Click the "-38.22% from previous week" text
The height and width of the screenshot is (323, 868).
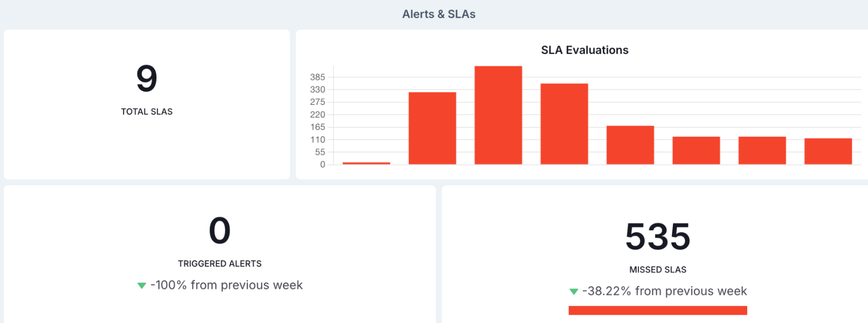pyautogui.click(x=664, y=291)
